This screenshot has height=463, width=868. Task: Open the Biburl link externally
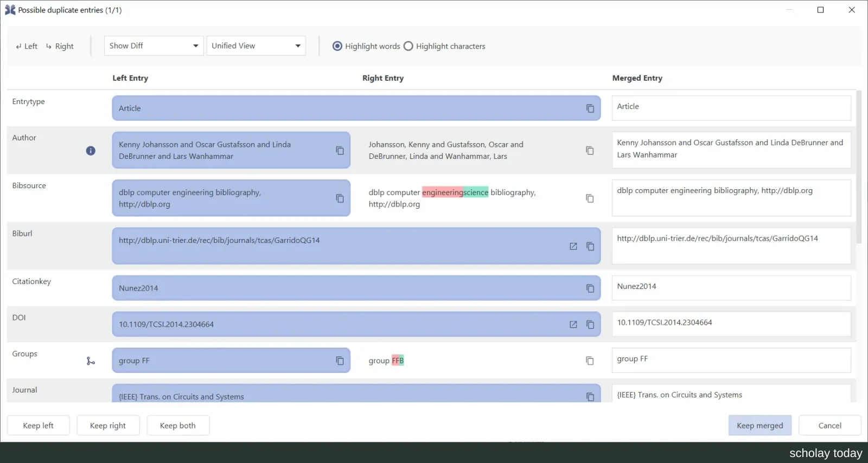tap(573, 246)
